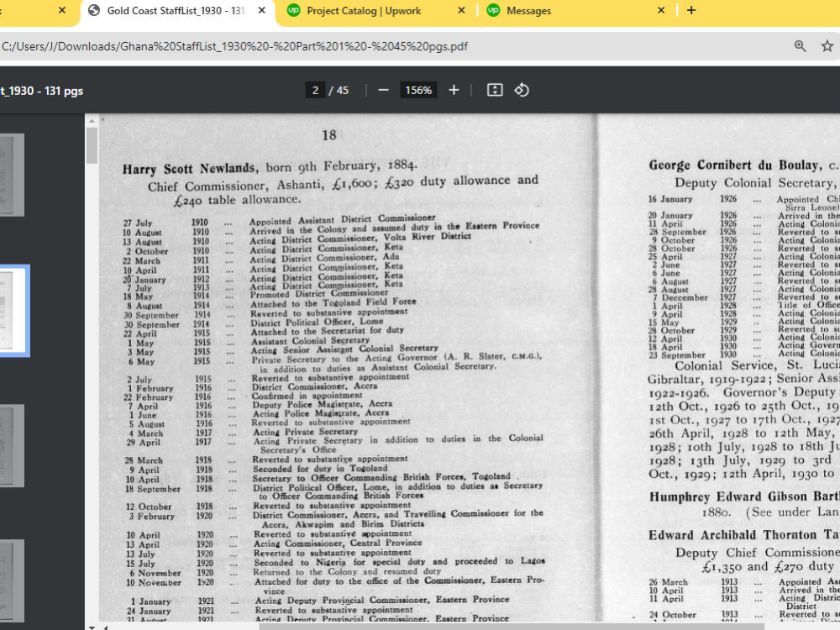
Task: Click the fit to page icon
Action: click(x=495, y=90)
